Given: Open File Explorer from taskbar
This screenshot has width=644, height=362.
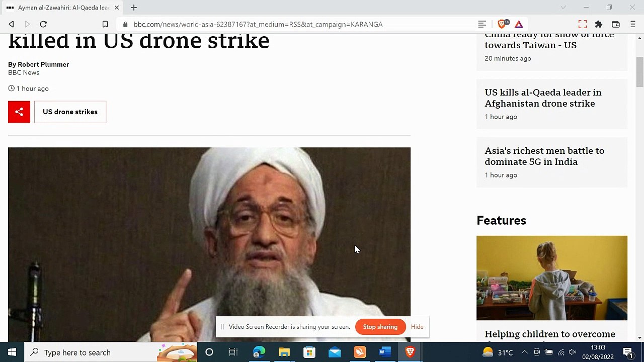Looking at the screenshot, I should coord(284,352).
